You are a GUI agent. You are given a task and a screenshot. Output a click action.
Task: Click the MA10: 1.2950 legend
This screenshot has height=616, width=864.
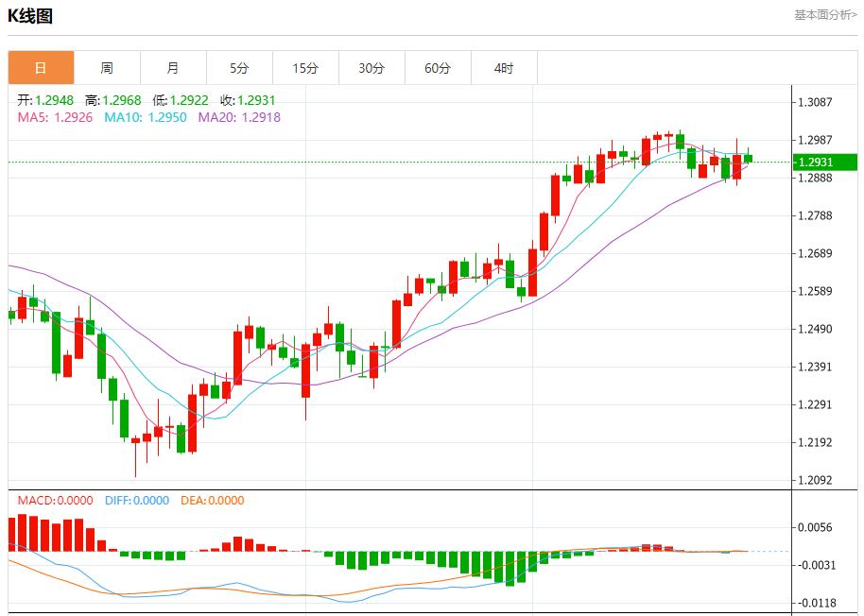pos(146,117)
